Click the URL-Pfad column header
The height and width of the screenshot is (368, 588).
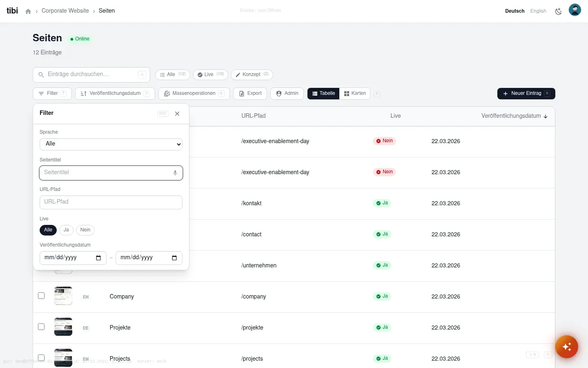click(x=254, y=116)
